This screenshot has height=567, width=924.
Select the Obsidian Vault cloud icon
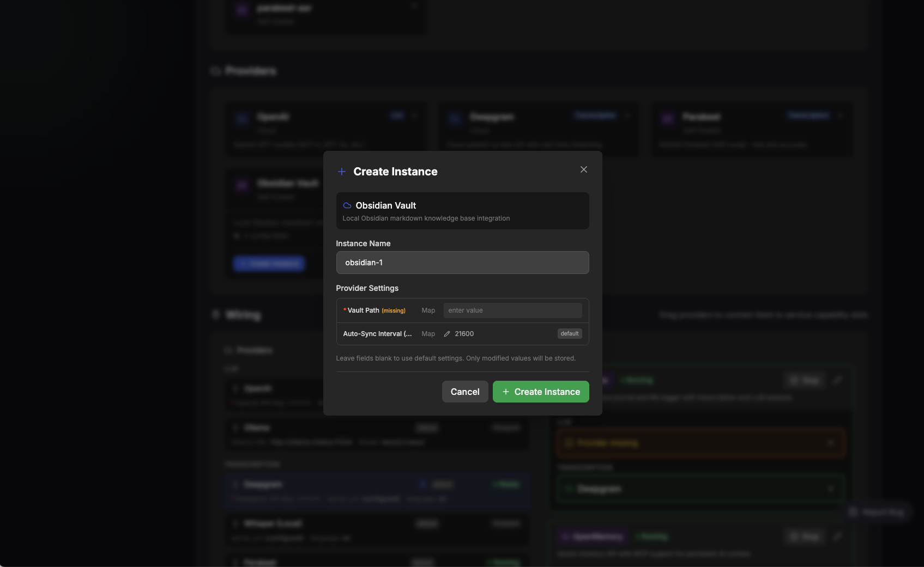coord(347,205)
